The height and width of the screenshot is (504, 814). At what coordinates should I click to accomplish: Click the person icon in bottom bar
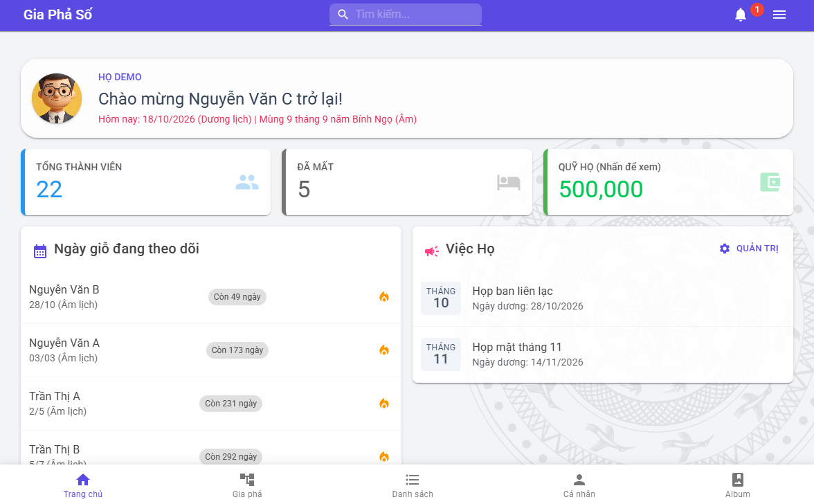(x=579, y=479)
